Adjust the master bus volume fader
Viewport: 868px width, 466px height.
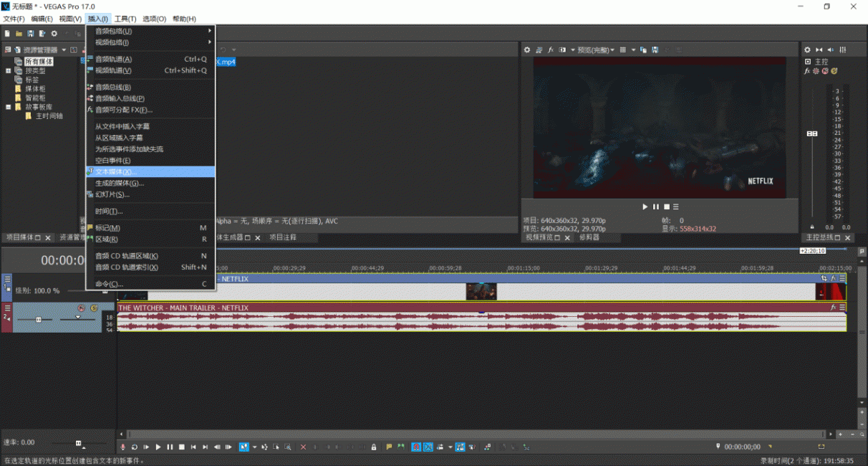(811, 133)
